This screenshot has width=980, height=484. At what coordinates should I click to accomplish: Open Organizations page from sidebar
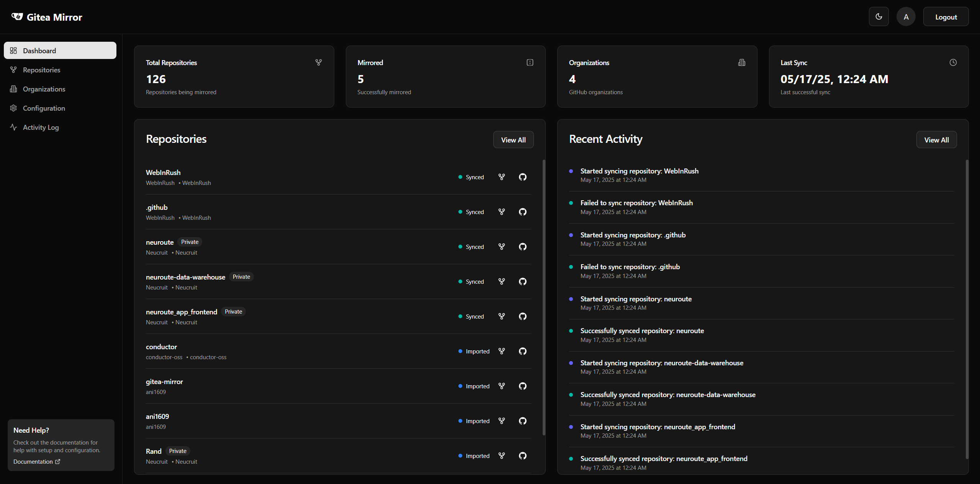point(44,89)
